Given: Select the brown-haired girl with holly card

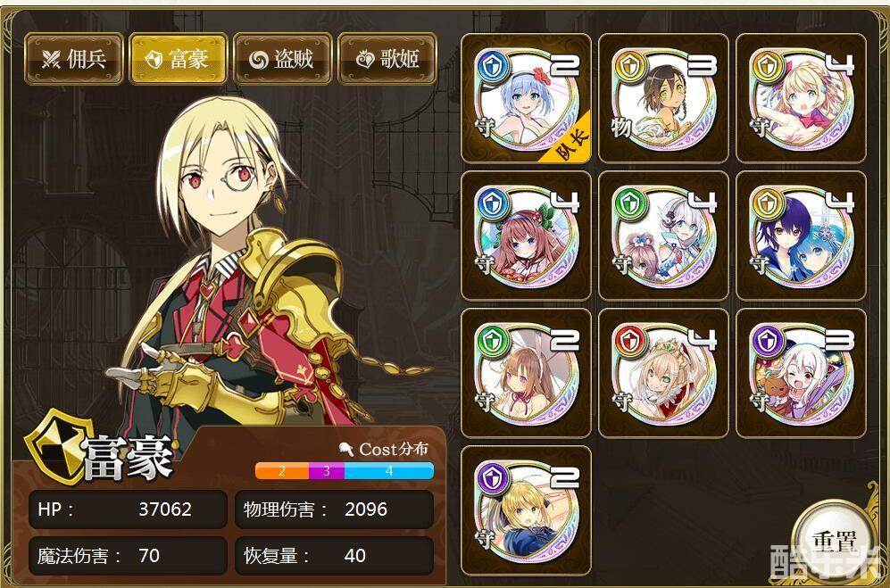Looking at the screenshot, I should 526,236.
